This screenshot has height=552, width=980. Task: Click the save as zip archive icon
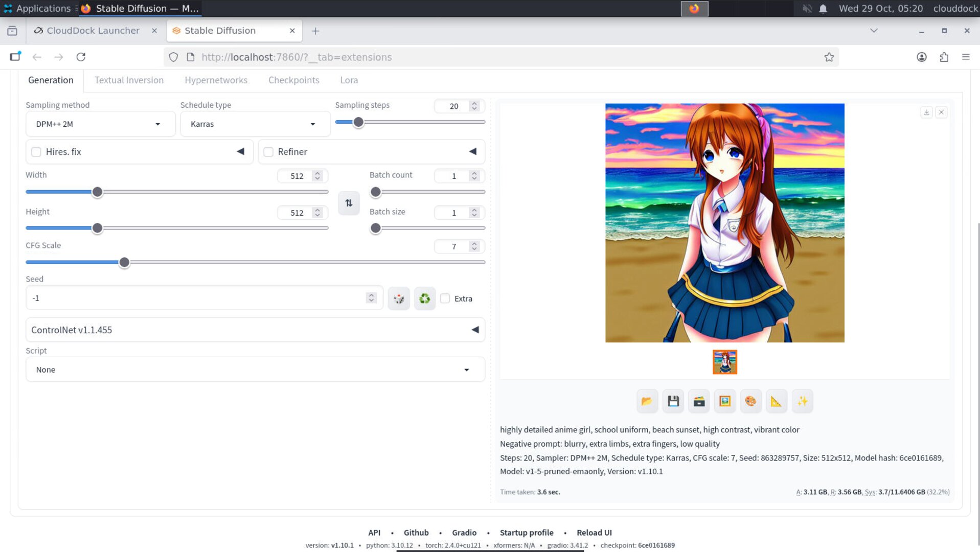pyautogui.click(x=698, y=401)
